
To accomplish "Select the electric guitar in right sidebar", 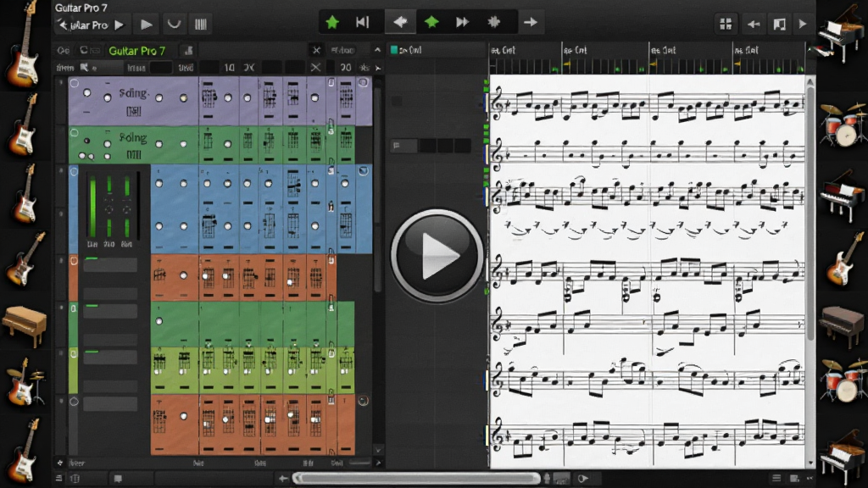I will 843,259.
